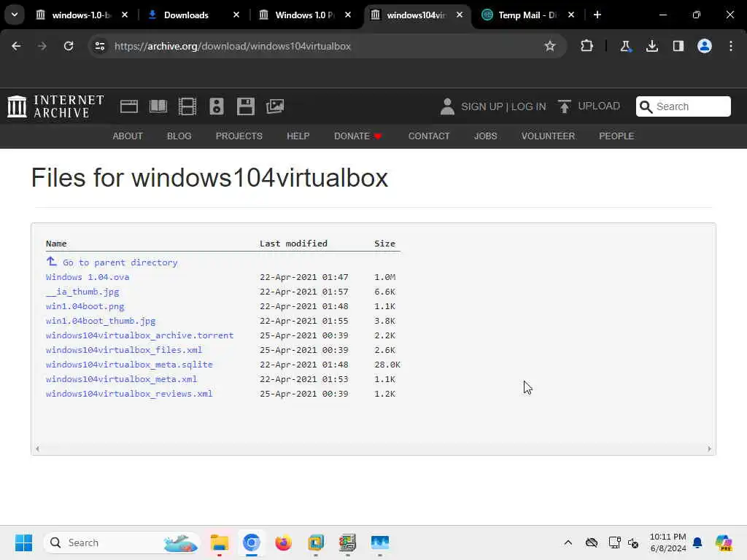This screenshot has width=747, height=560.
Task: Open windows104virtualbox_files.xml
Action: click(124, 350)
